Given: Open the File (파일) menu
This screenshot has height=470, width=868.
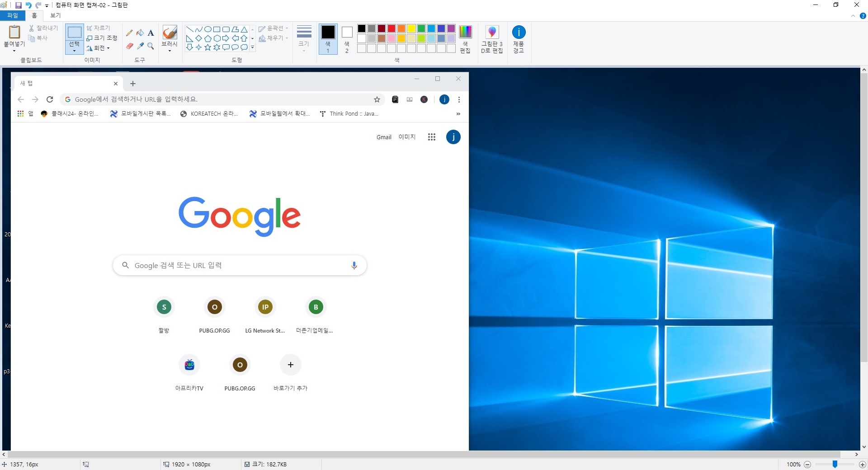Looking at the screenshot, I should point(13,15).
